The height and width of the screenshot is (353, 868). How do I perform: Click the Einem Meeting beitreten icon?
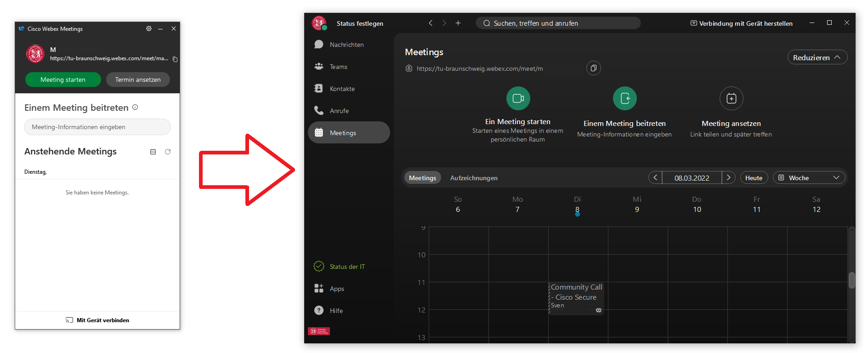coord(625,98)
